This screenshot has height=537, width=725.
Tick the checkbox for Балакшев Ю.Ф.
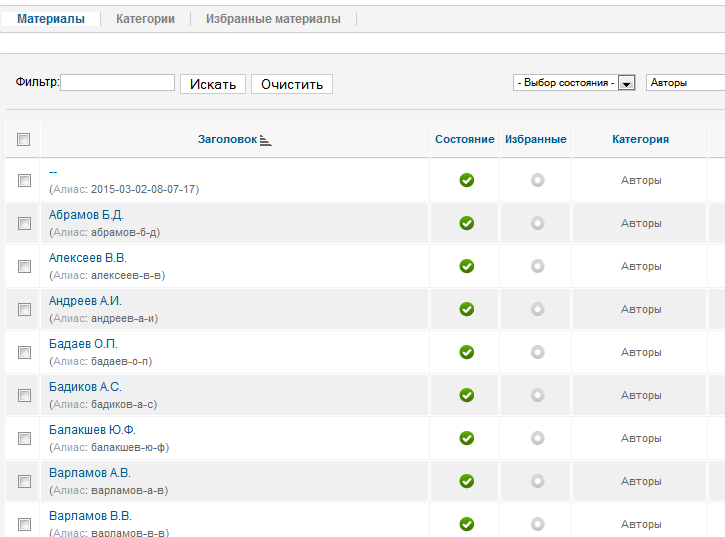pyautogui.click(x=25, y=438)
